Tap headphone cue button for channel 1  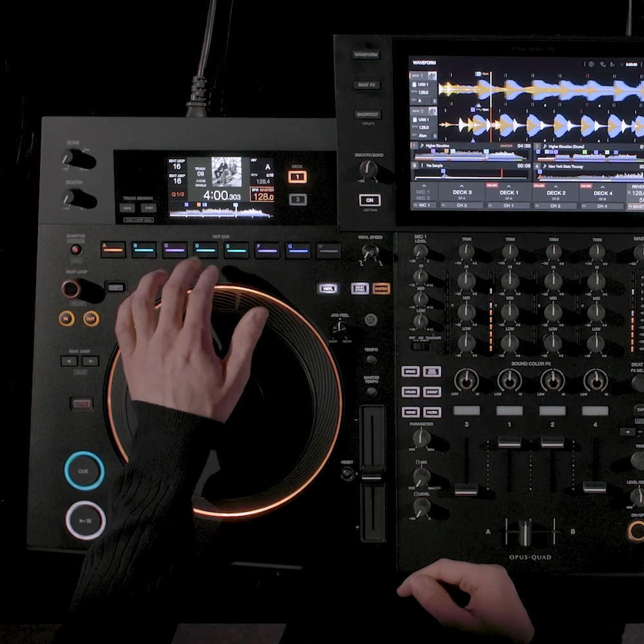[509, 410]
